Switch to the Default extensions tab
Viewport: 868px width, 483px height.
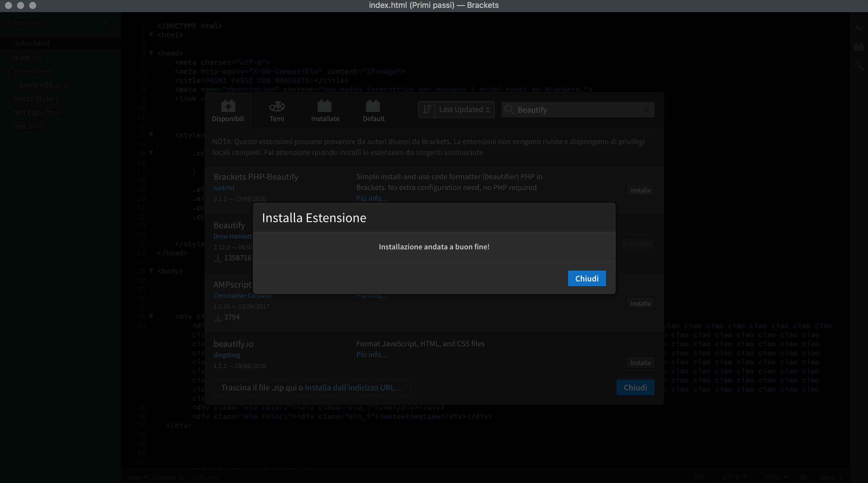click(373, 111)
